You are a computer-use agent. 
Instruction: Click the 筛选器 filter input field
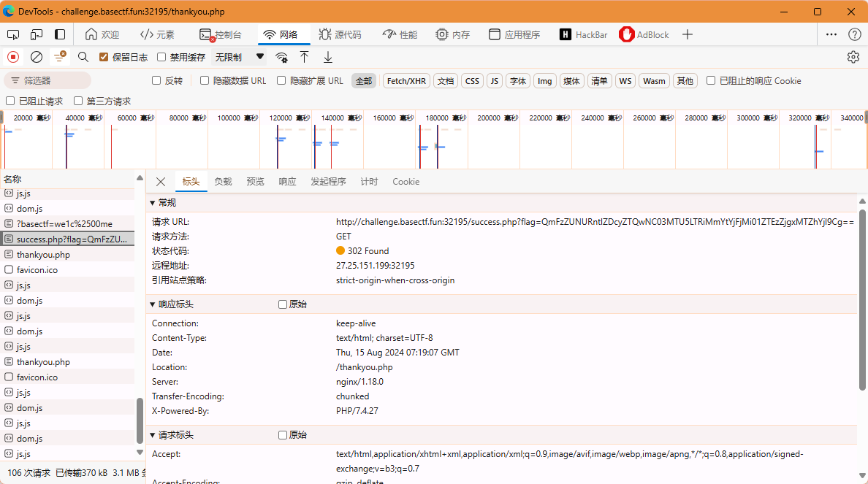pos(51,81)
